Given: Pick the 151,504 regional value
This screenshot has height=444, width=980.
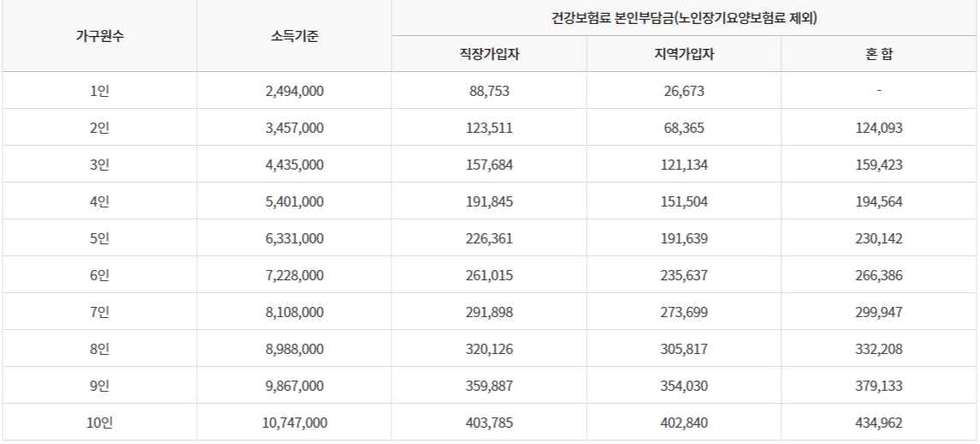Looking at the screenshot, I should pos(684,202).
